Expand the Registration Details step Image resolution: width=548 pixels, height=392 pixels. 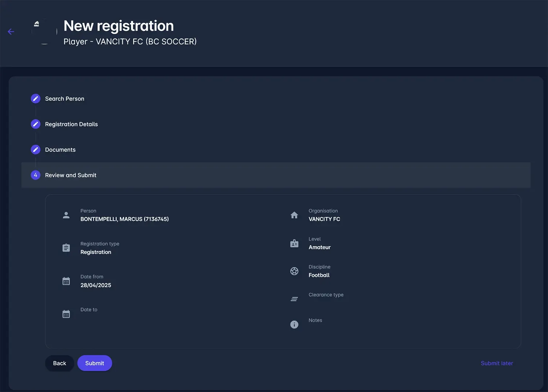coord(71,124)
